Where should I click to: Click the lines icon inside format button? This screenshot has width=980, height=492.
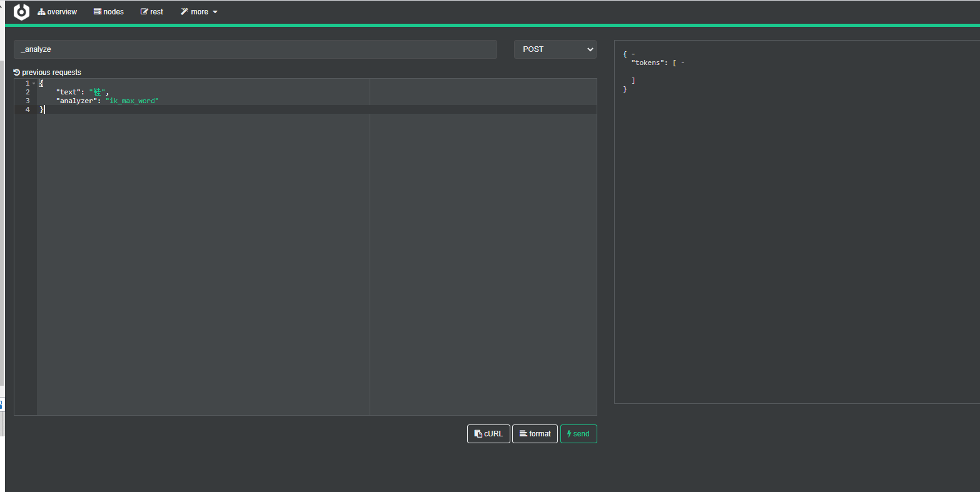tap(523, 433)
